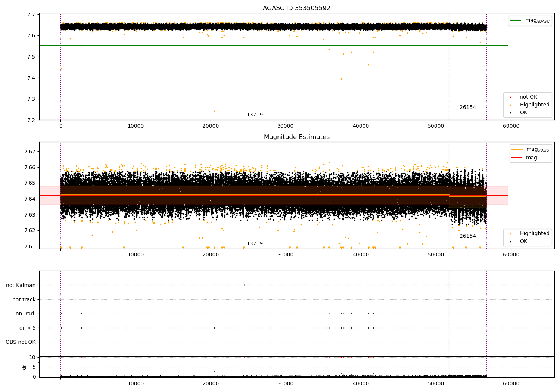Click the 7.7 y-axis tick label
The height and width of the screenshot is (392, 560).
[x=32, y=15]
